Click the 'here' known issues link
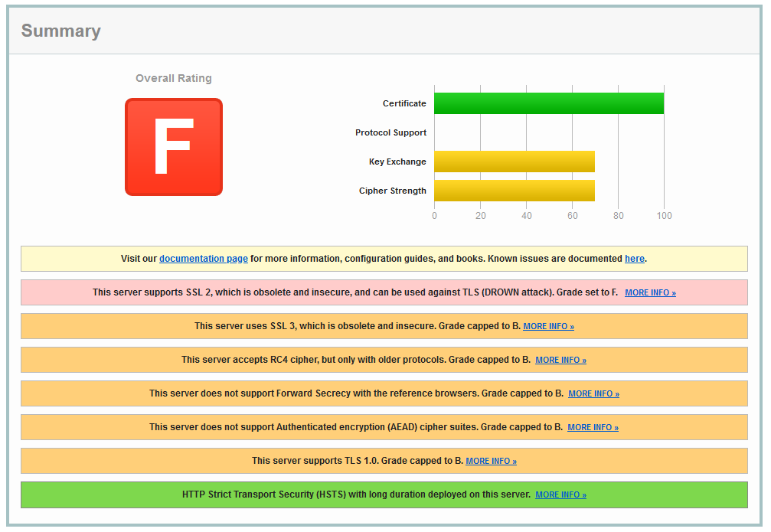The width and height of the screenshot is (771, 532). coord(634,259)
